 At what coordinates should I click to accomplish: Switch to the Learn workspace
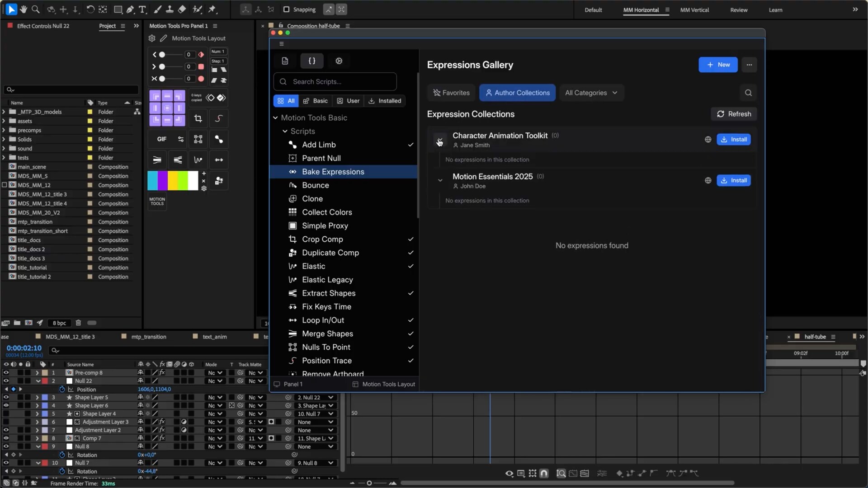point(775,10)
